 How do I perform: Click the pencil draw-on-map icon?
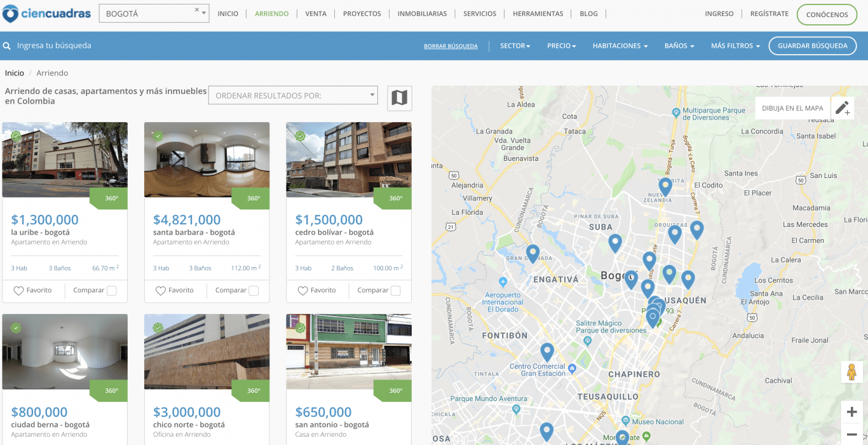(x=842, y=108)
